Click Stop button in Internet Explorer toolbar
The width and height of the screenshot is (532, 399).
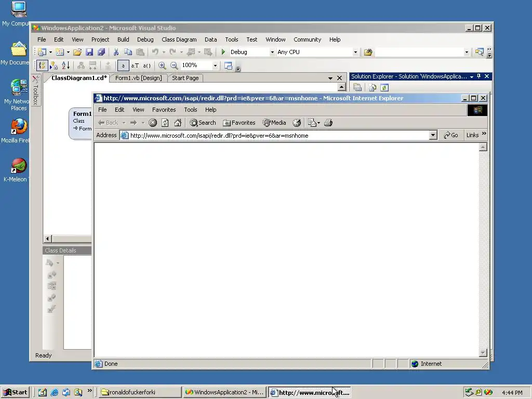coord(153,123)
